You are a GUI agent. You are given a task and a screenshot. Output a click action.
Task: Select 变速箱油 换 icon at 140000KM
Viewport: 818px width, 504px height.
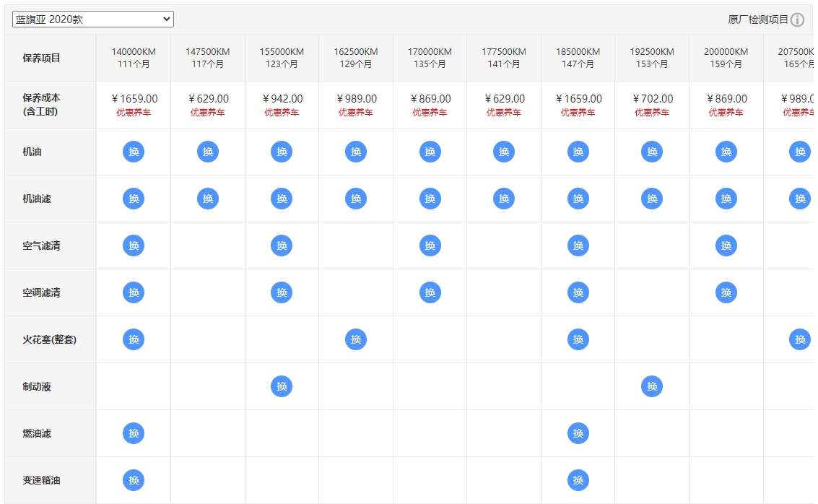pyautogui.click(x=134, y=480)
